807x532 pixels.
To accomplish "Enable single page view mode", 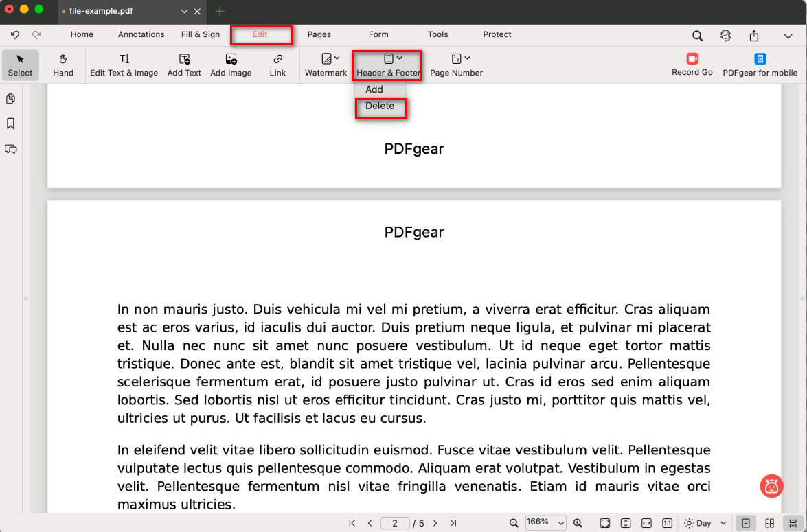I will (x=745, y=523).
